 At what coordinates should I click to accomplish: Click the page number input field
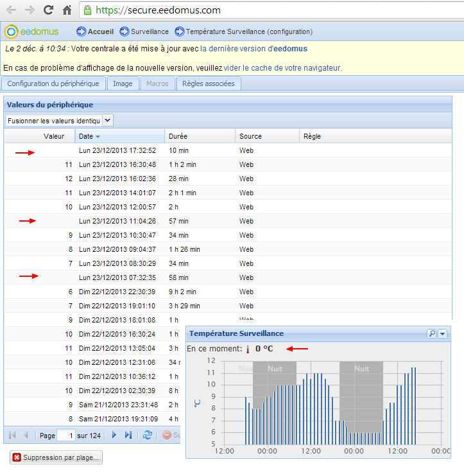[x=66, y=436]
